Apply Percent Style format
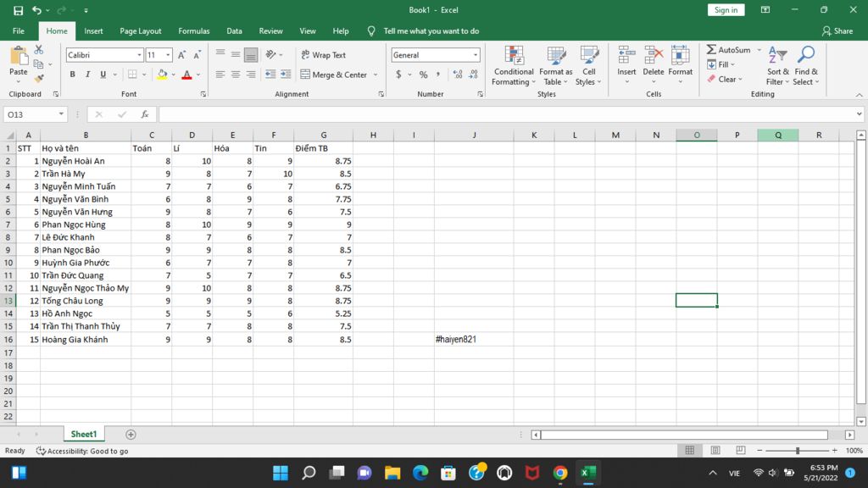Image resolution: width=868 pixels, height=488 pixels. (424, 75)
